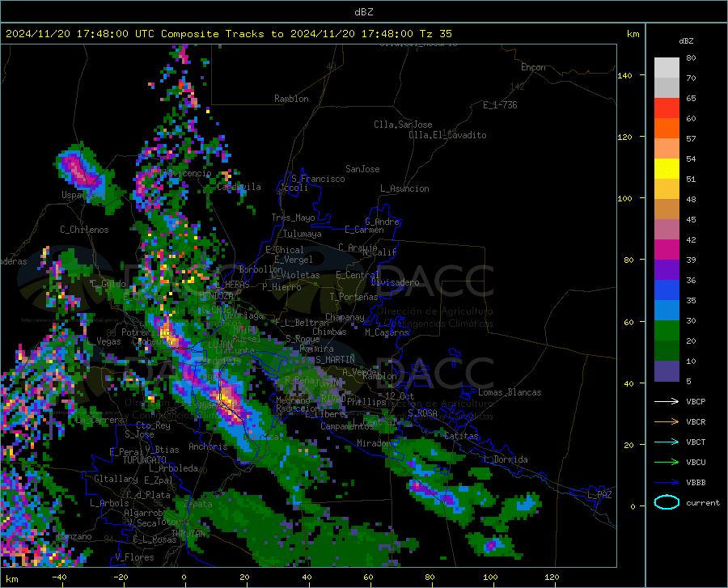Click the Tres_Mayo label
Screen dimensions: 728x588
tap(293, 218)
